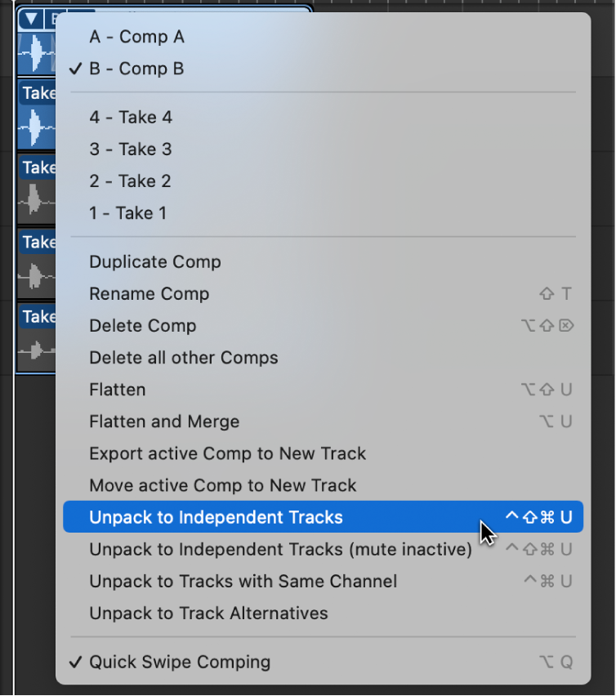Image resolution: width=616 pixels, height=696 pixels.
Task: Select Take 2 as active take
Action: click(x=131, y=181)
